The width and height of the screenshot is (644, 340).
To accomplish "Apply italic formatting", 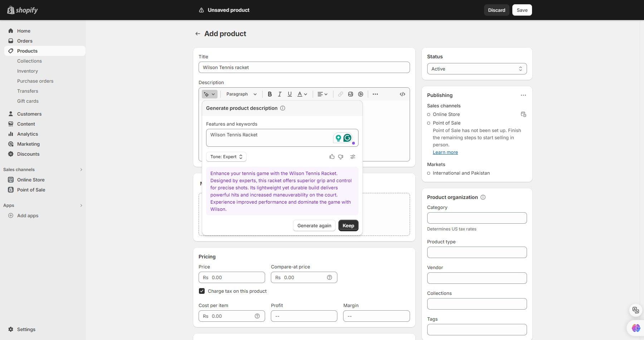I will (x=279, y=94).
